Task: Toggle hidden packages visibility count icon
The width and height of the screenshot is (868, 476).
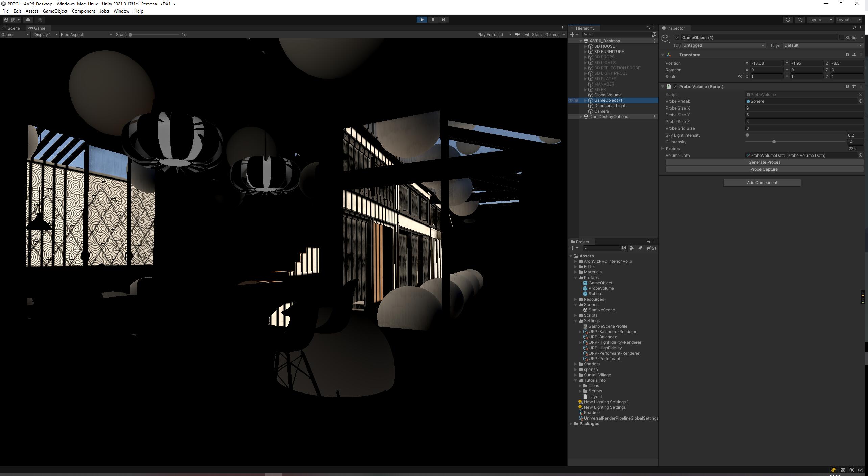Action: pyautogui.click(x=651, y=248)
